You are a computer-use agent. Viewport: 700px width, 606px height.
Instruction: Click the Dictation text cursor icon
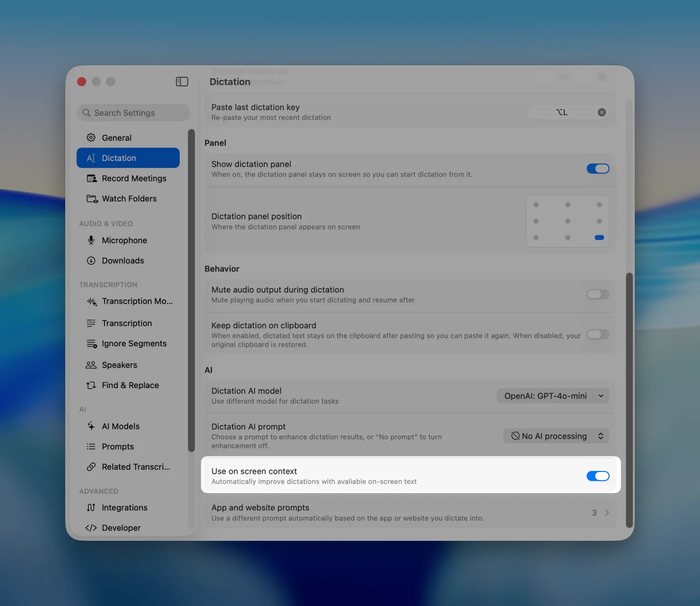click(x=91, y=158)
